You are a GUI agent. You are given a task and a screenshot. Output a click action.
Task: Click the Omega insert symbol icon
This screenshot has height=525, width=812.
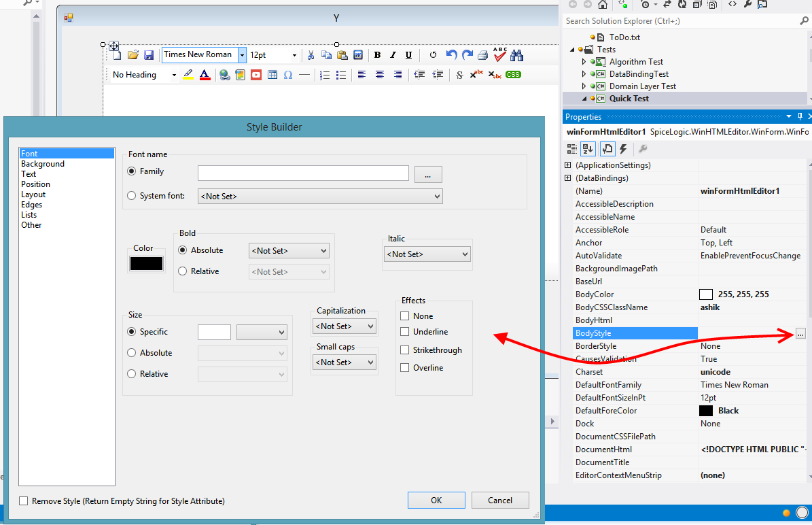tap(288, 75)
